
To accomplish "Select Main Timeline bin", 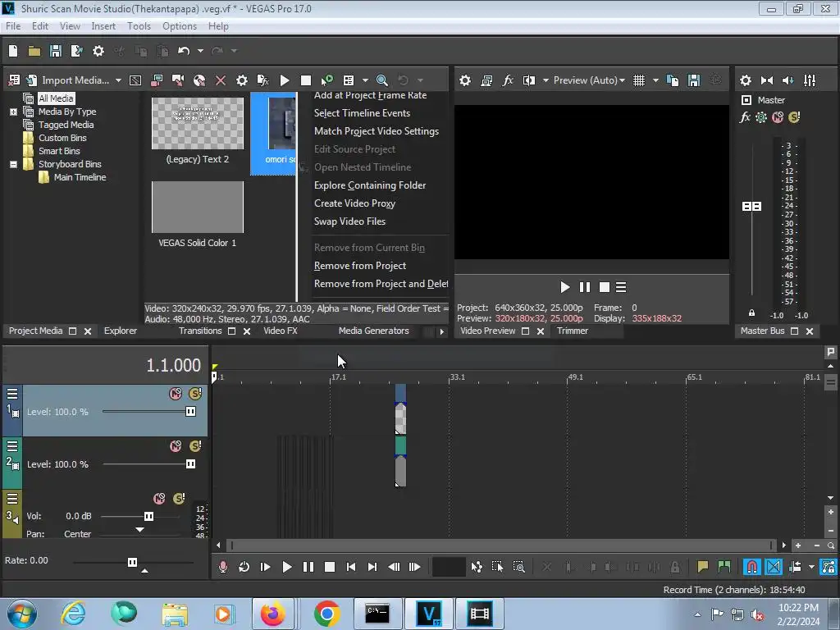I will click(x=80, y=177).
